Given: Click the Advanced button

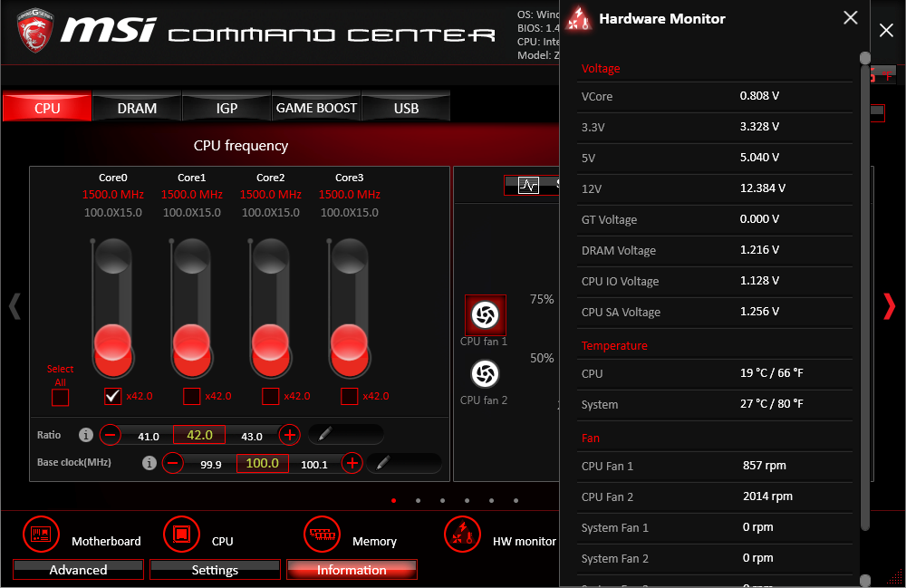Looking at the screenshot, I should pos(78,570).
